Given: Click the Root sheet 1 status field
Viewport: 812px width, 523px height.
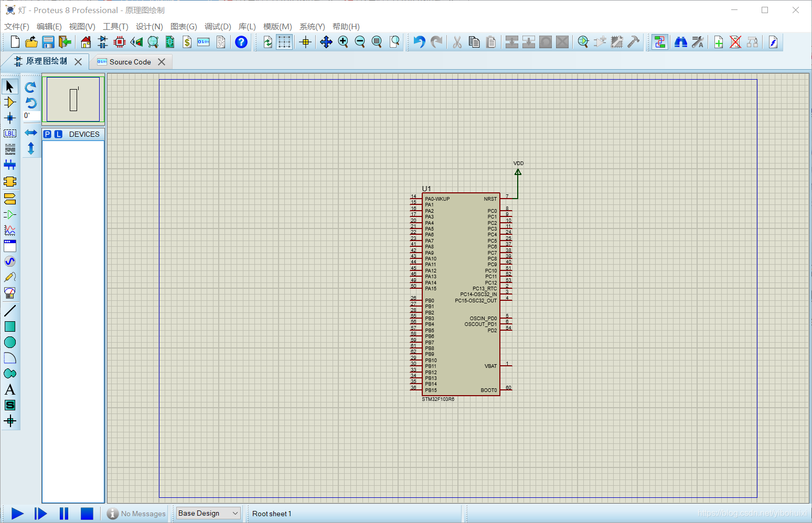Looking at the screenshot, I should (x=272, y=514).
